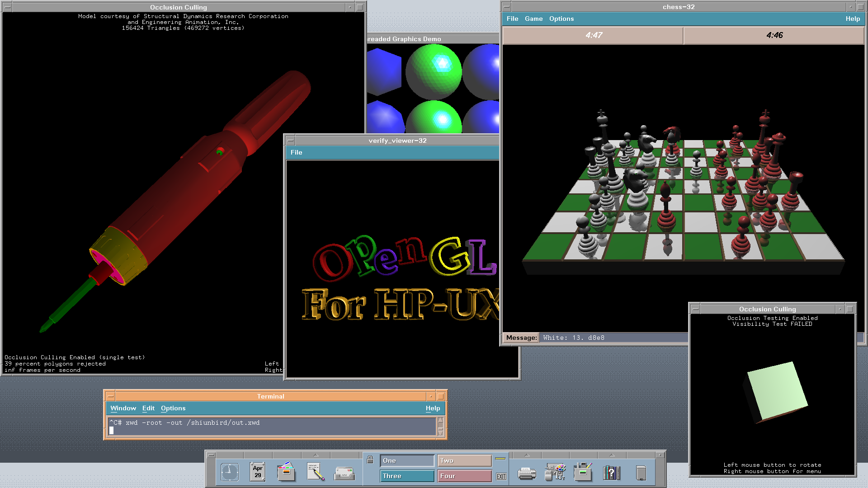Click "156424 Triangles (469272 vertices)" text

(x=183, y=28)
